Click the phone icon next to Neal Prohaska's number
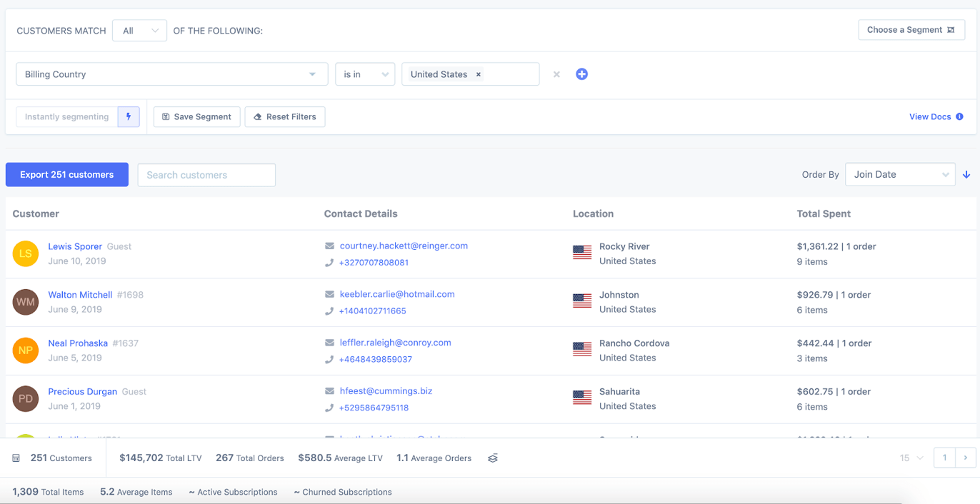This screenshot has width=980, height=504. (329, 359)
